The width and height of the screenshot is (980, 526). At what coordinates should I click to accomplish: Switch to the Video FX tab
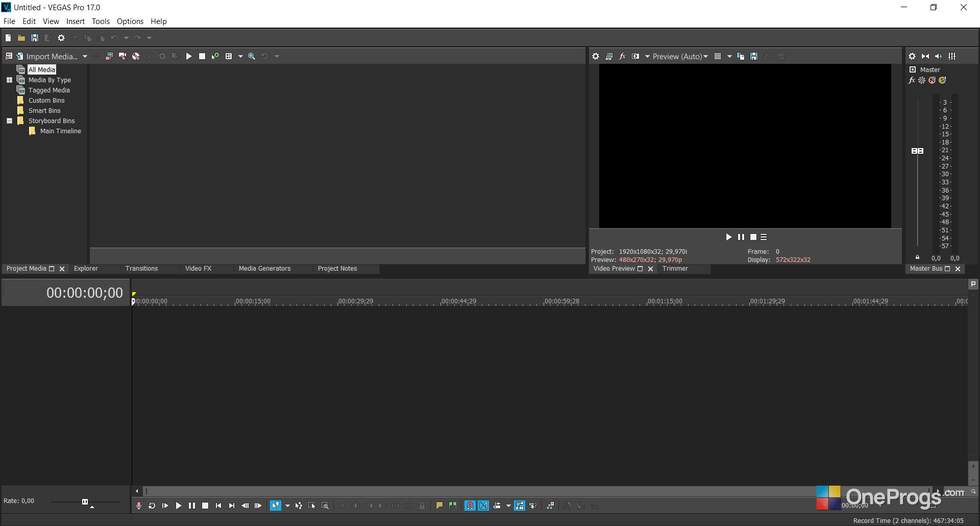pyautogui.click(x=198, y=269)
